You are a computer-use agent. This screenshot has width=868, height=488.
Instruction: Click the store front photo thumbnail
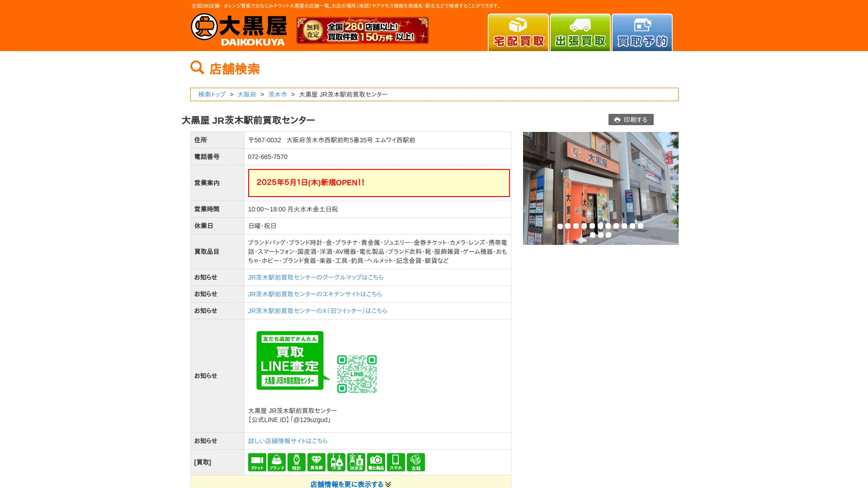tap(601, 188)
